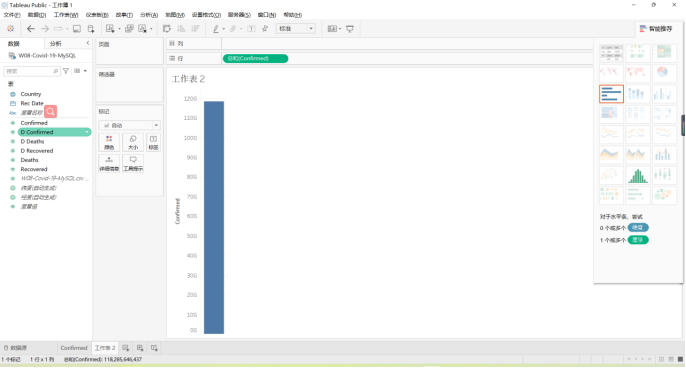686x368 pixels.
Task: Click the Color card in the Marks card
Action: tap(109, 143)
